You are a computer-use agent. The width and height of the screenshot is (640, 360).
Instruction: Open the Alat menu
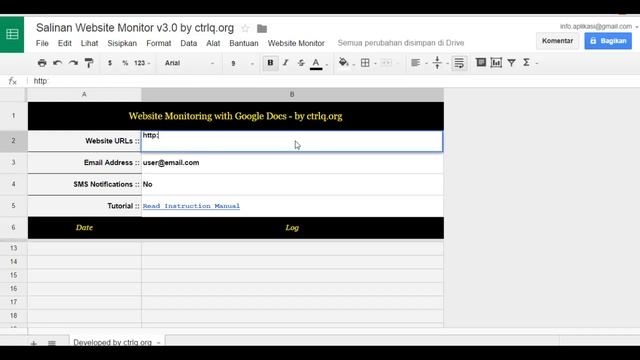tap(213, 43)
